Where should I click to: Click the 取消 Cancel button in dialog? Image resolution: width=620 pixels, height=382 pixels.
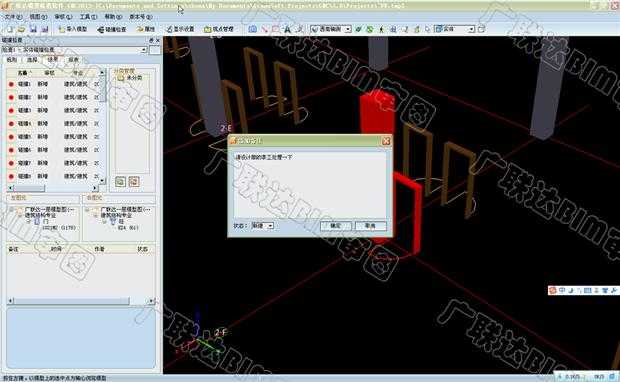370,226
